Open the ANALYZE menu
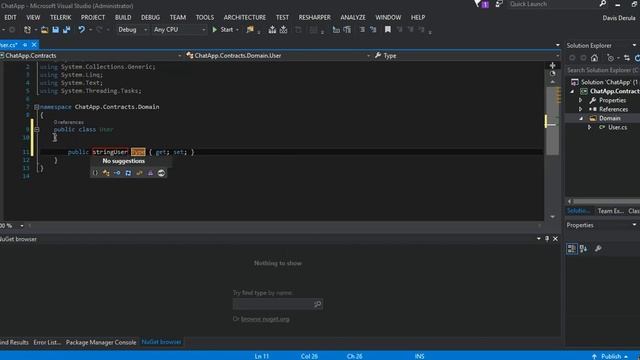 click(353, 18)
